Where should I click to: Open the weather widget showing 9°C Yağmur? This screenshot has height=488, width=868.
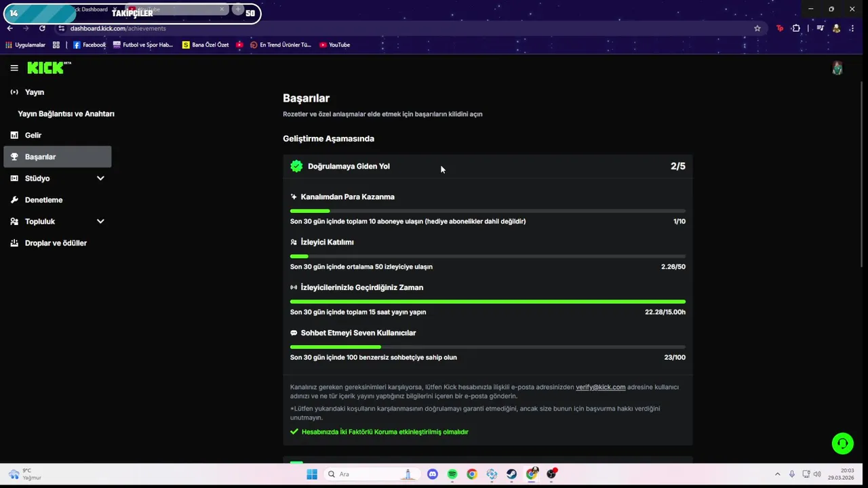[26, 474]
